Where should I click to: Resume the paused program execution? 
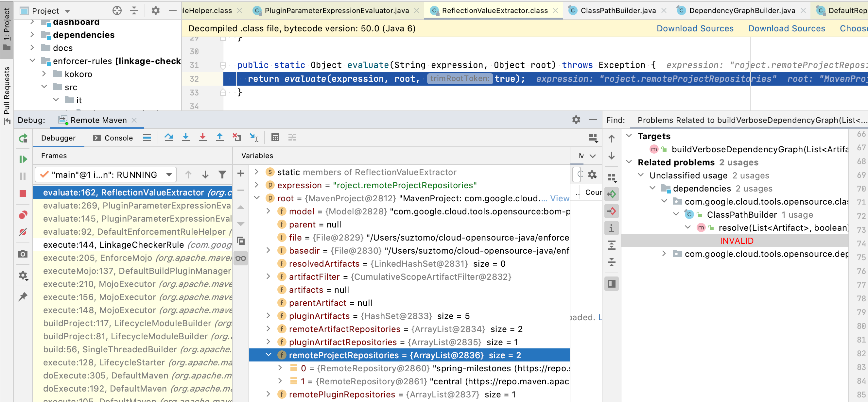pos(23,159)
